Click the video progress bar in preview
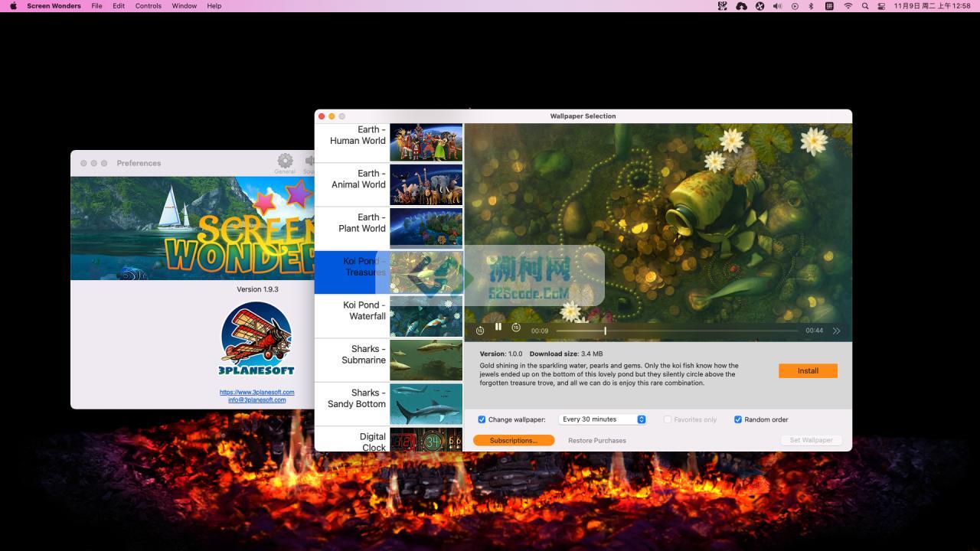The width and height of the screenshot is (980, 551). pyautogui.click(x=677, y=331)
